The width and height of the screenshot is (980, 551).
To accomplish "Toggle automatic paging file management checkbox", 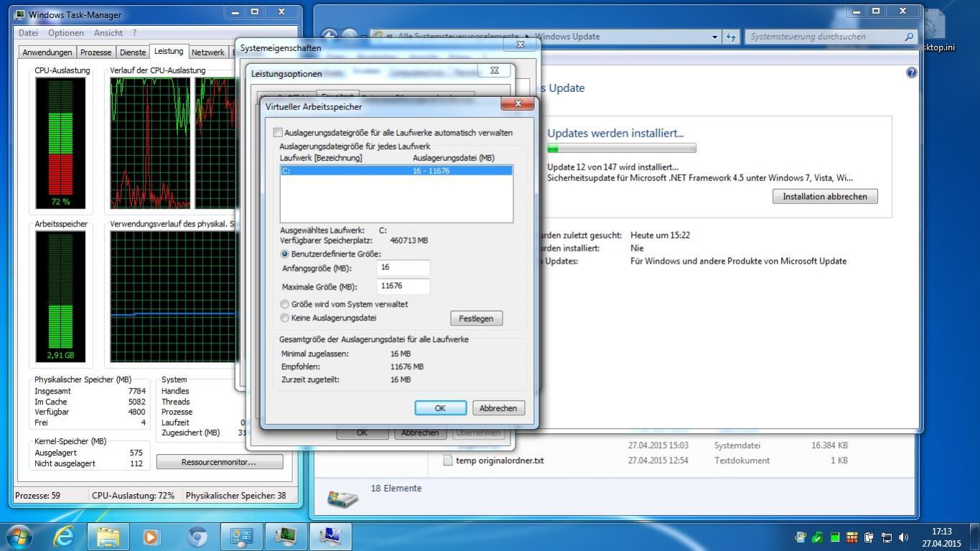I will pos(278,133).
